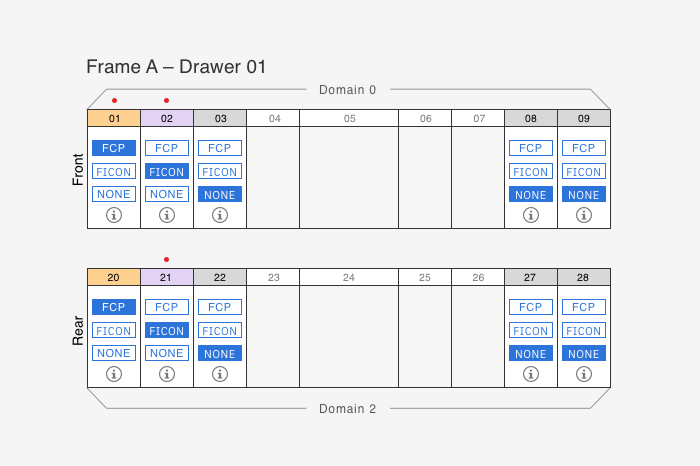Select NONE for slot 02
700x466 pixels.
click(167, 194)
